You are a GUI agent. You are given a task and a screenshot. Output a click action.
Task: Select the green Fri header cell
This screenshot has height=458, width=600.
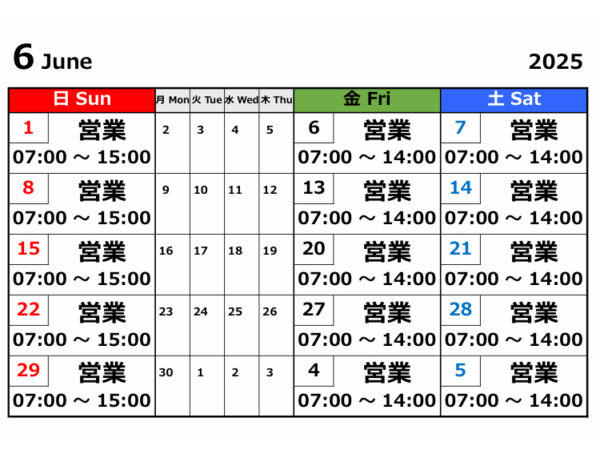(367, 100)
